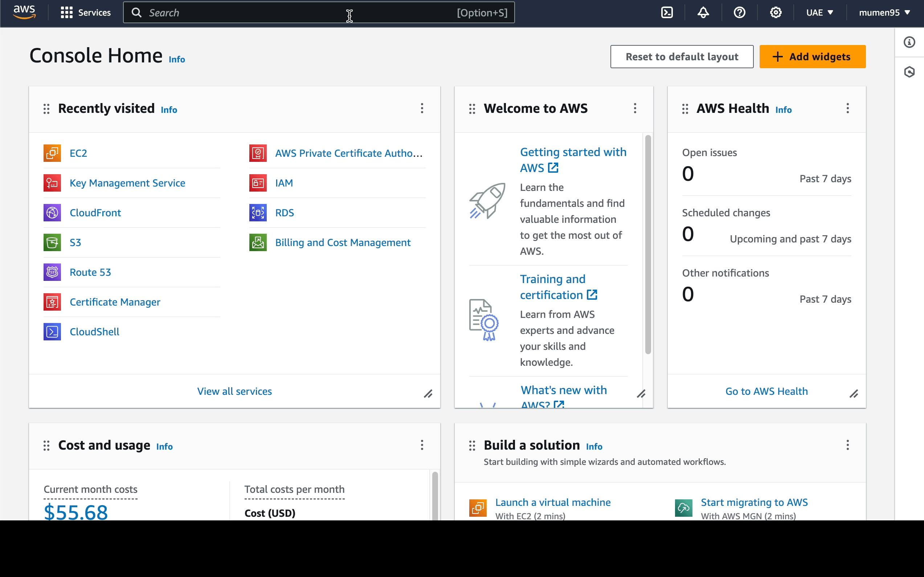Viewport: 924px width, 577px height.
Task: Click the IAM service icon
Action: coord(258,183)
